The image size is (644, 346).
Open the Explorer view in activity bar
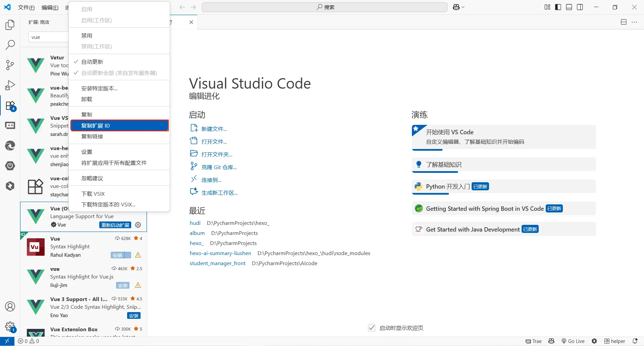click(x=10, y=25)
